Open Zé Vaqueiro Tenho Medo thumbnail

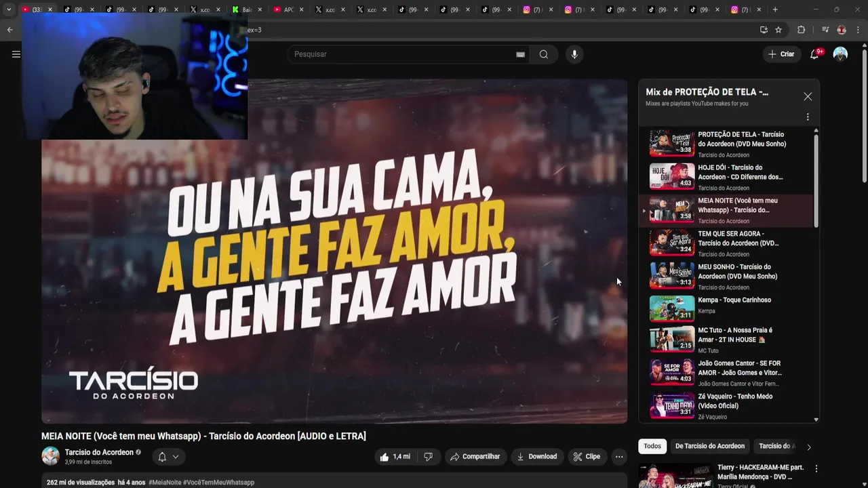click(672, 405)
